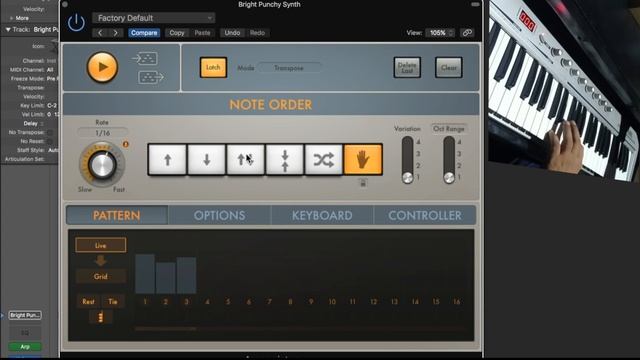640x360 pixels.
Task: Click the Rate knob
Action: click(x=102, y=164)
